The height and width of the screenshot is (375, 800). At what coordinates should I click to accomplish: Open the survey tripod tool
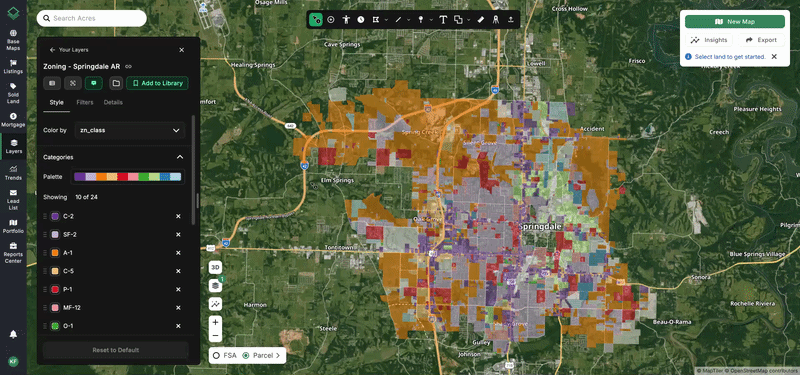[495, 20]
